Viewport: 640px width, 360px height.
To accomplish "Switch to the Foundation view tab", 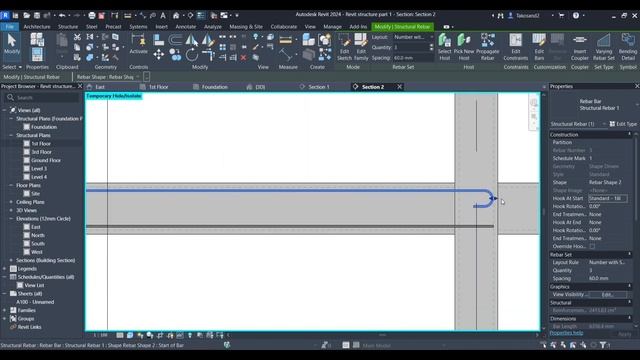I will 214,87.
